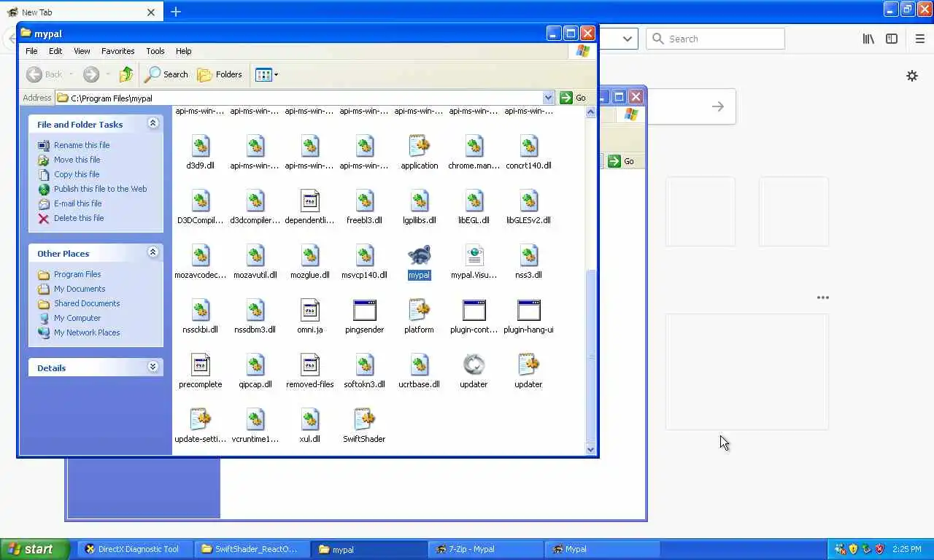Select xul.dll file icon

pos(310,419)
